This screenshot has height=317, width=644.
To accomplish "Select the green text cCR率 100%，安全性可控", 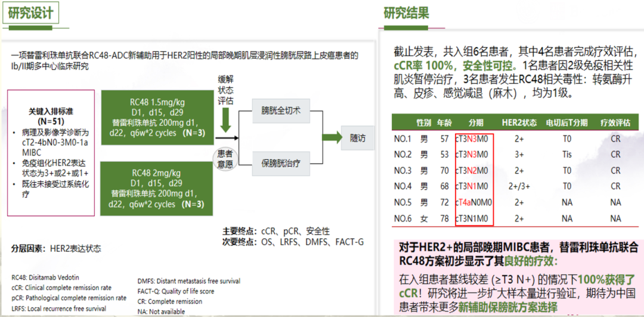I will [455, 65].
